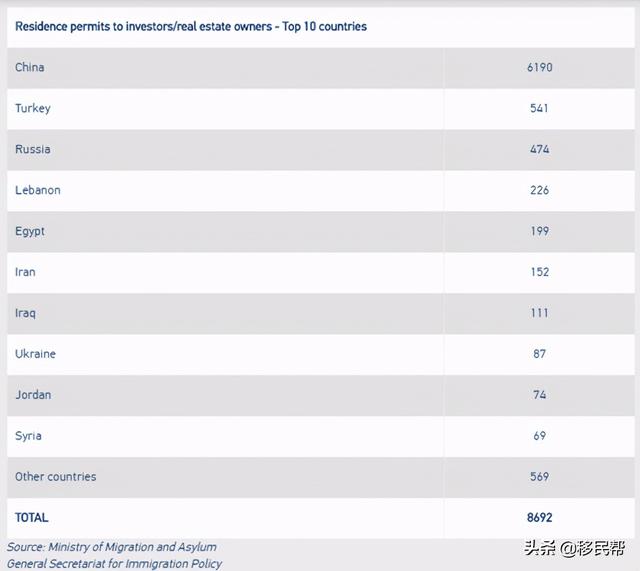Click the value 6190 for China

click(x=540, y=68)
